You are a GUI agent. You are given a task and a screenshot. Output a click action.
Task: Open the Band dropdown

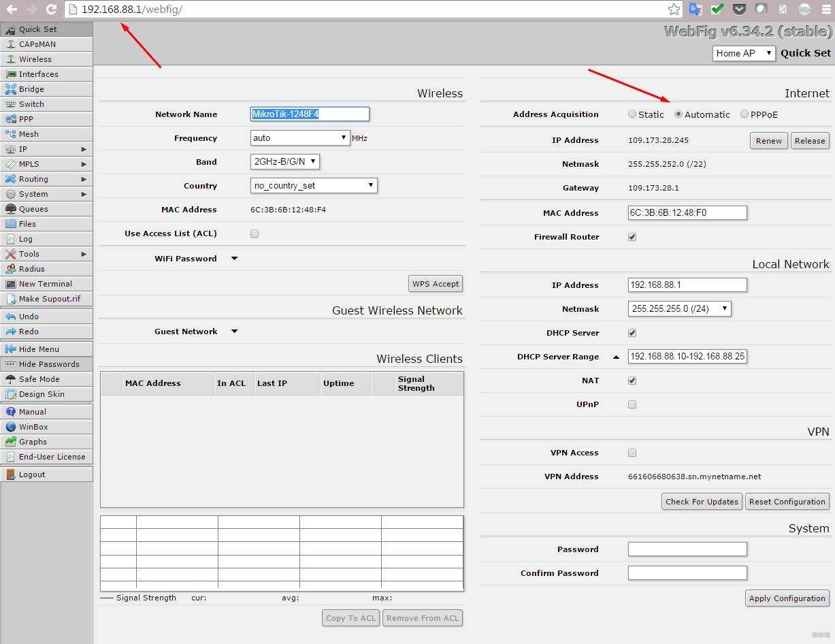[284, 161]
